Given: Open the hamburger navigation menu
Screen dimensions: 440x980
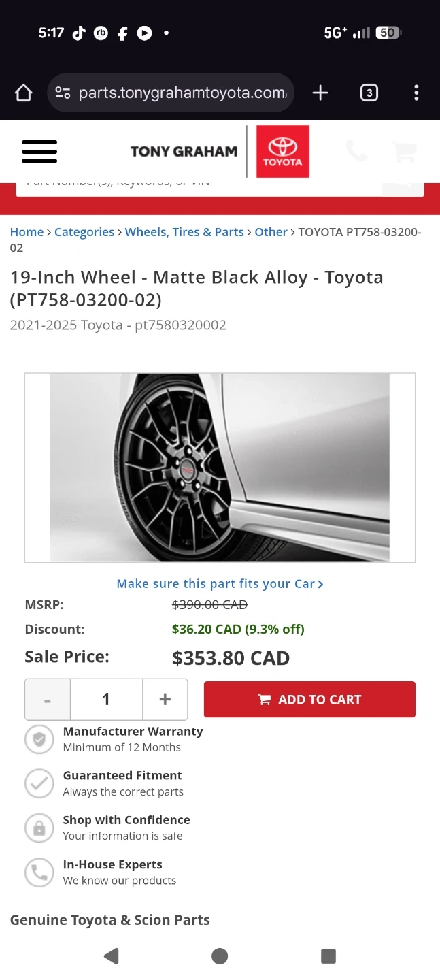Looking at the screenshot, I should click(39, 151).
